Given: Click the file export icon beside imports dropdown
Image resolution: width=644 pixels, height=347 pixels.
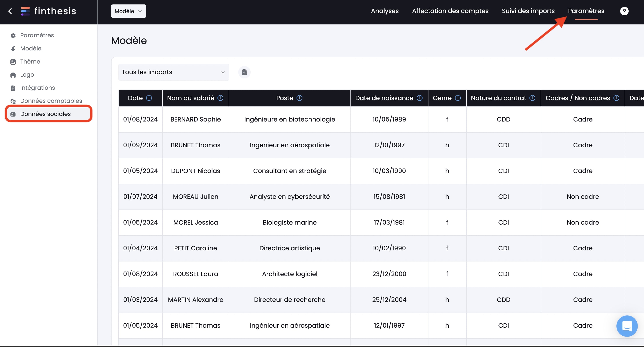Looking at the screenshot, I should pos(244,72).
